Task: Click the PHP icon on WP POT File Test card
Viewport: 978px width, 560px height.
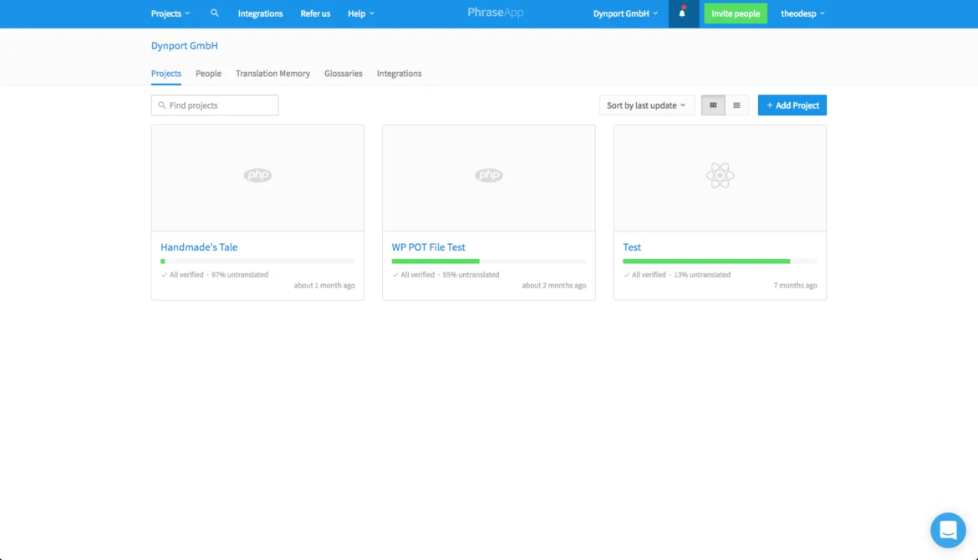Action: (x=489, y=176)
